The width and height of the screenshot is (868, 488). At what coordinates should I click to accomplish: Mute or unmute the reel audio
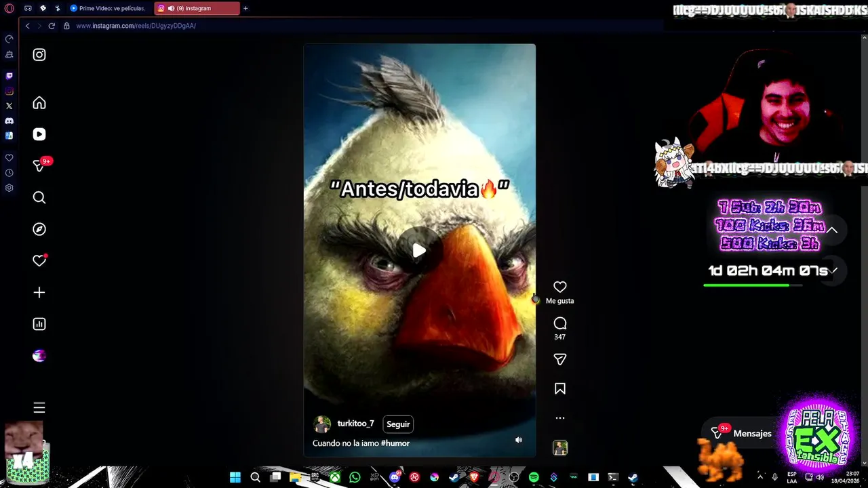pyautogui.click(x=519, y=440)
